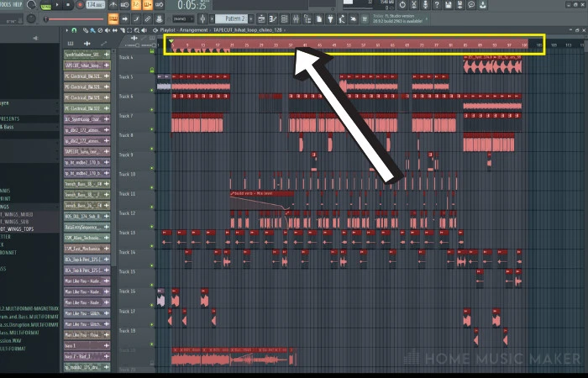Click the microphone one-click recording icon
The image size is (588, 378).
point(425,5)
